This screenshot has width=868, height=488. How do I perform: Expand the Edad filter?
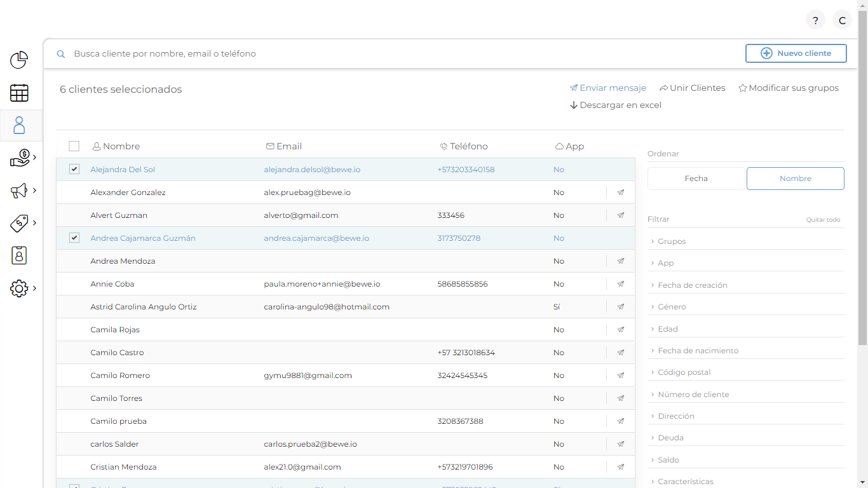(745, 329)
